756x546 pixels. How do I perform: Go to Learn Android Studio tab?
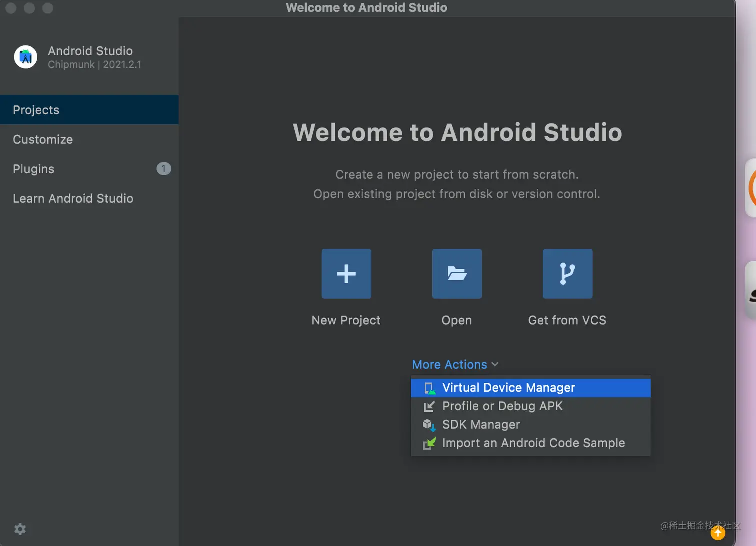pos(89,198)
